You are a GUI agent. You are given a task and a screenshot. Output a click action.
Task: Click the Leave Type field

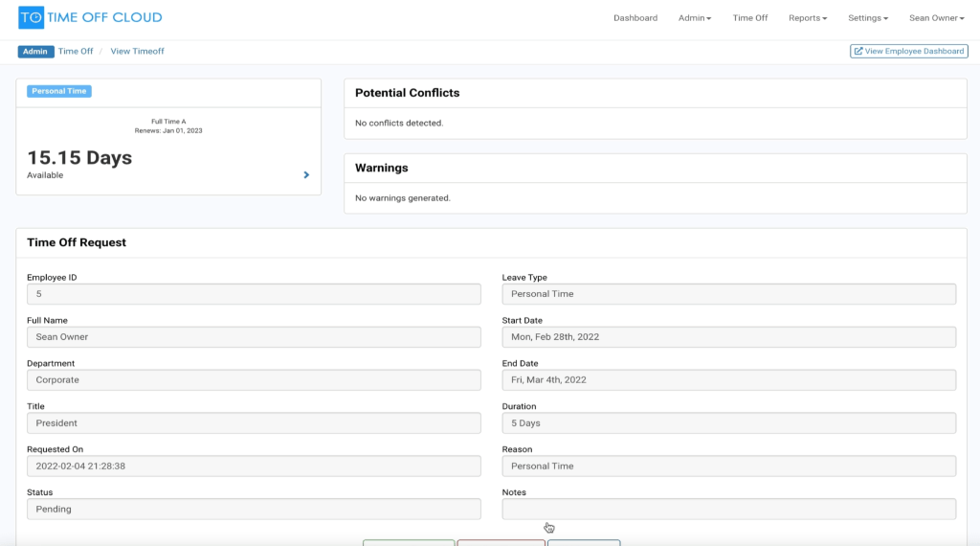pyautogui.click(x=728, y=294)
